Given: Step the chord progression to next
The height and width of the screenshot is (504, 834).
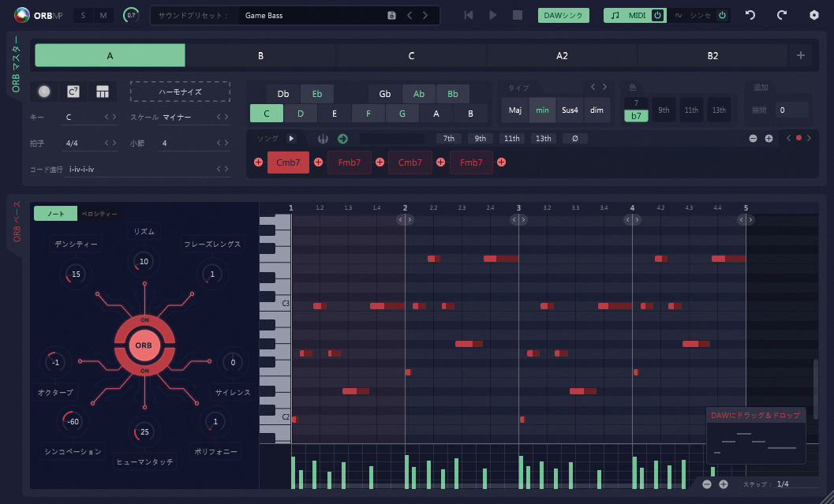Looking at the screenshot, I should 226,169.
